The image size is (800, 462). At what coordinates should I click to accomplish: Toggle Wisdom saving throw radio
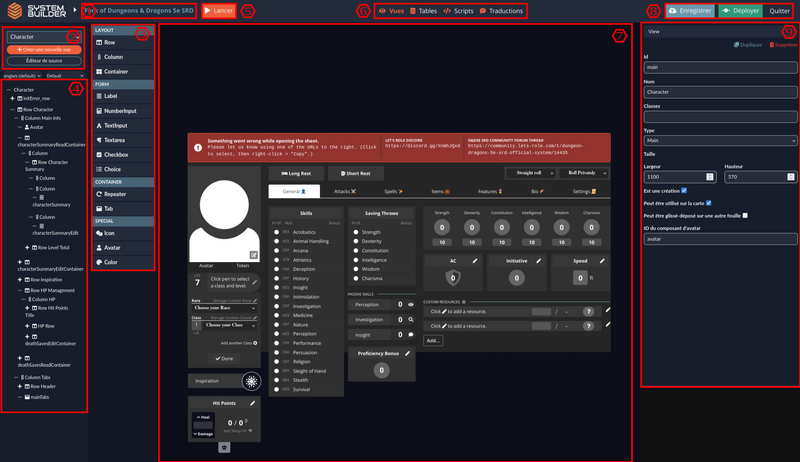click(x=356, y=269)
